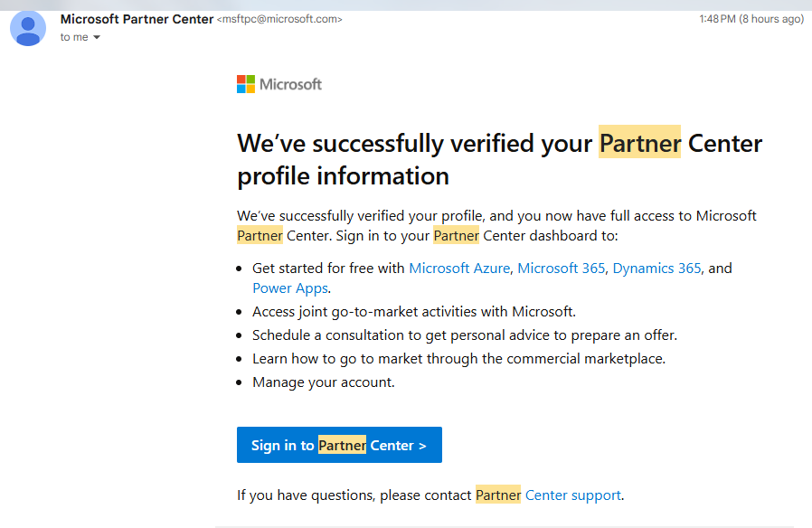Click 'Learn how to go to market' bullet

pos(458,359)
